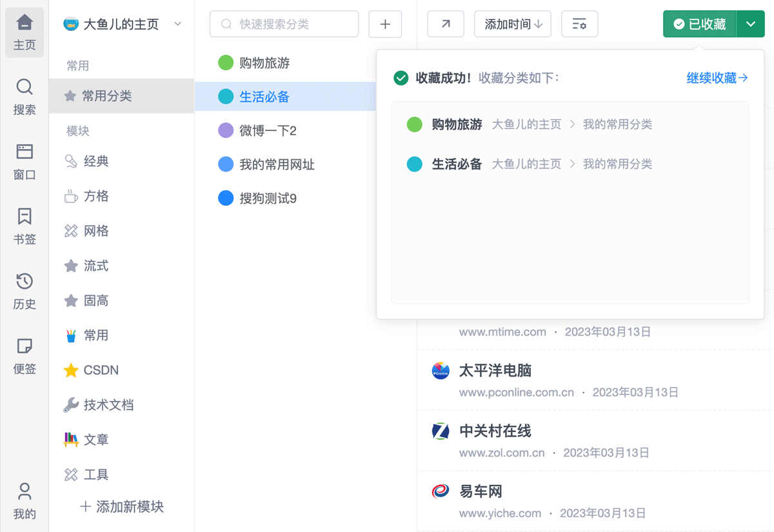This screenshot has width=774, height=532.
Task: Click the open-external arrow icon button
Action: [x=446, y=25]
